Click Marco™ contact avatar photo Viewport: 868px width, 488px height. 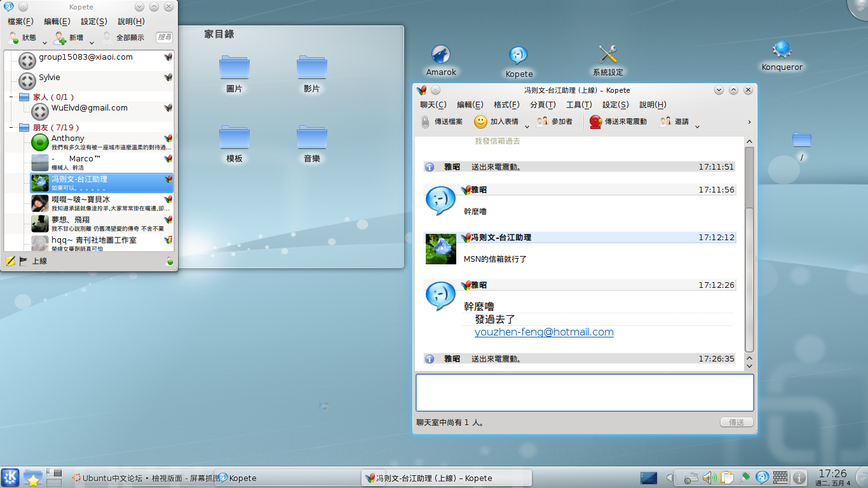40,162
